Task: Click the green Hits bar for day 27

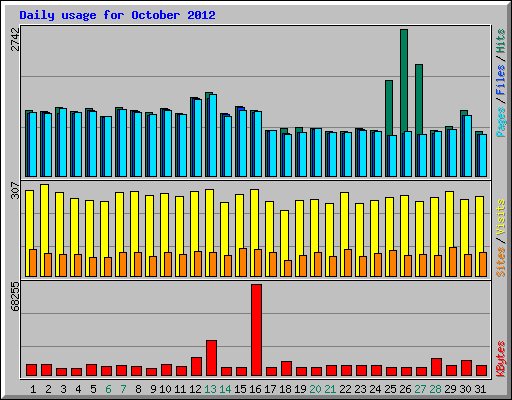Action: (x=419, y=99)
